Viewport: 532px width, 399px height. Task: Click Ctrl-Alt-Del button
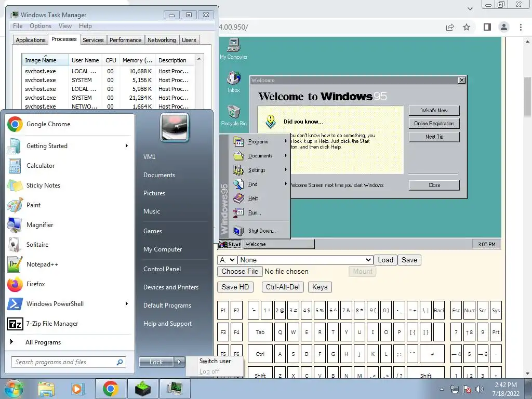(x=283, y=287)
